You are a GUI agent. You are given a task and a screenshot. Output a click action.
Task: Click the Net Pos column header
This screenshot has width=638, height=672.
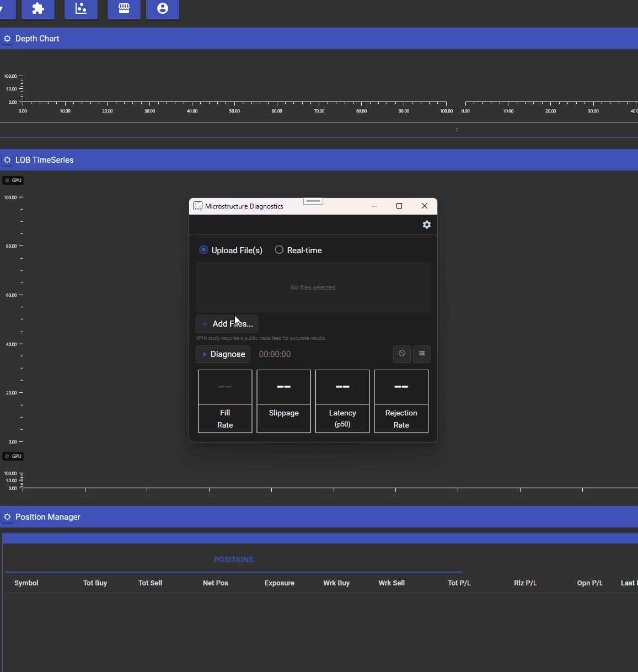[x=216, y=583]
